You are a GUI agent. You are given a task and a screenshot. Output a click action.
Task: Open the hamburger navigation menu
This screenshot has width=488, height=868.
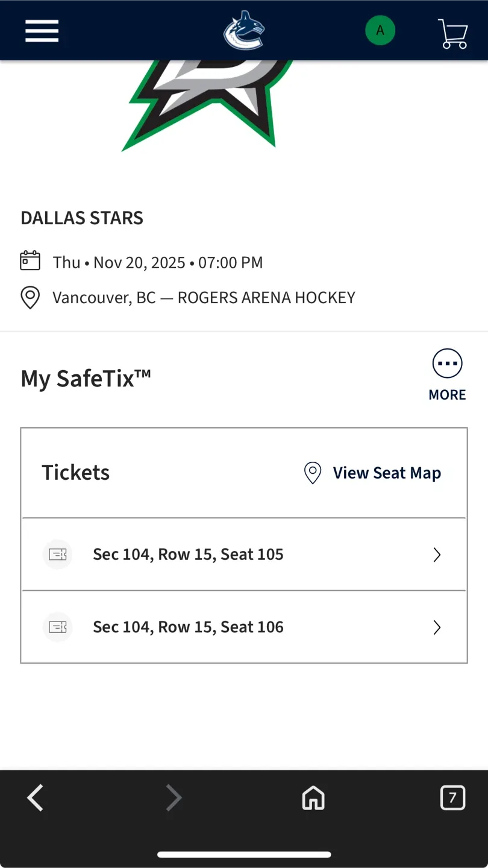point(42,31)
